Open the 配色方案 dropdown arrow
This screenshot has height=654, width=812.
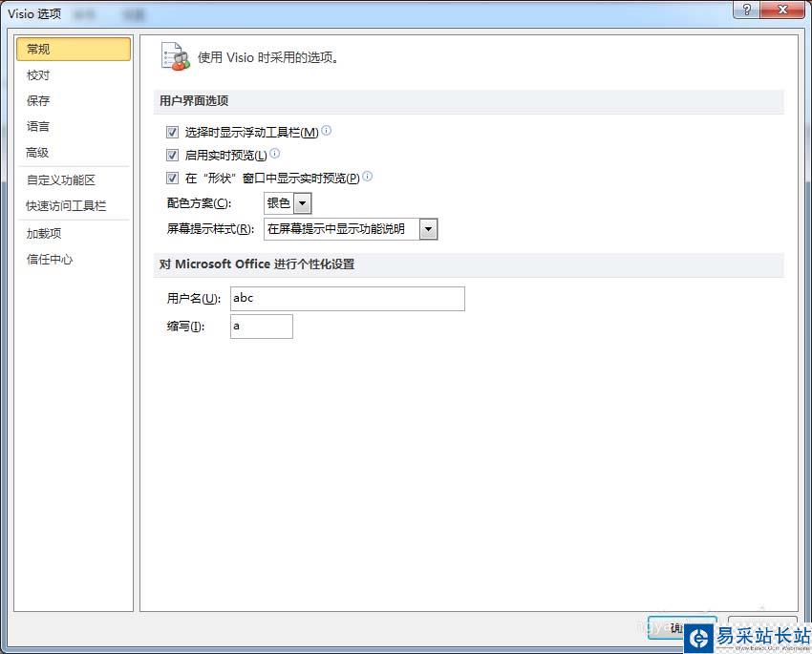303,203
